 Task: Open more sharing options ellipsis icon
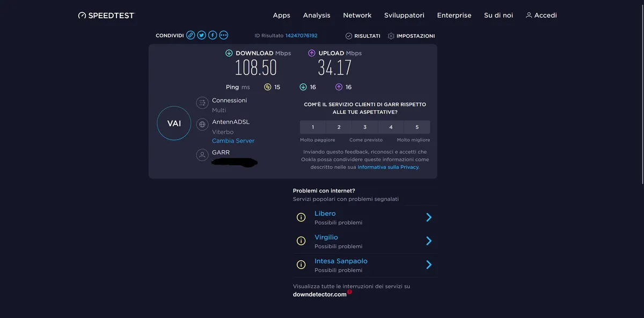pos(224,35)
